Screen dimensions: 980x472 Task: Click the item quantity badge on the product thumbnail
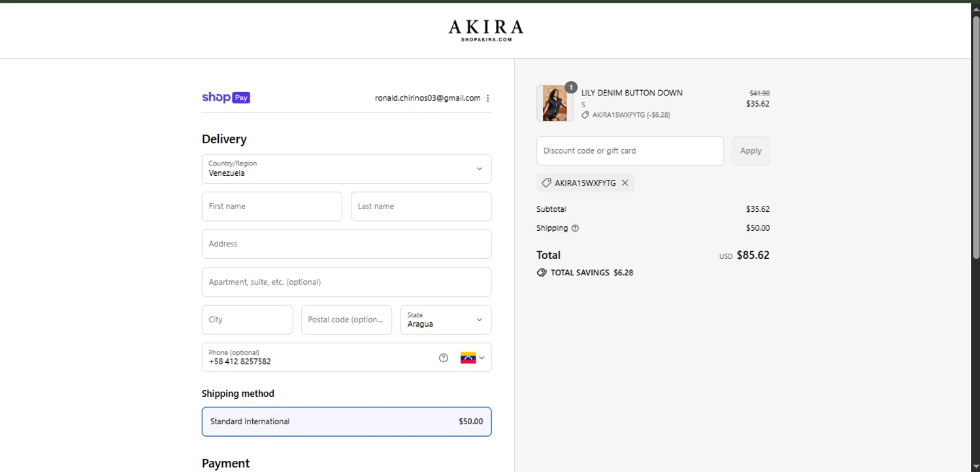(571, 87)
